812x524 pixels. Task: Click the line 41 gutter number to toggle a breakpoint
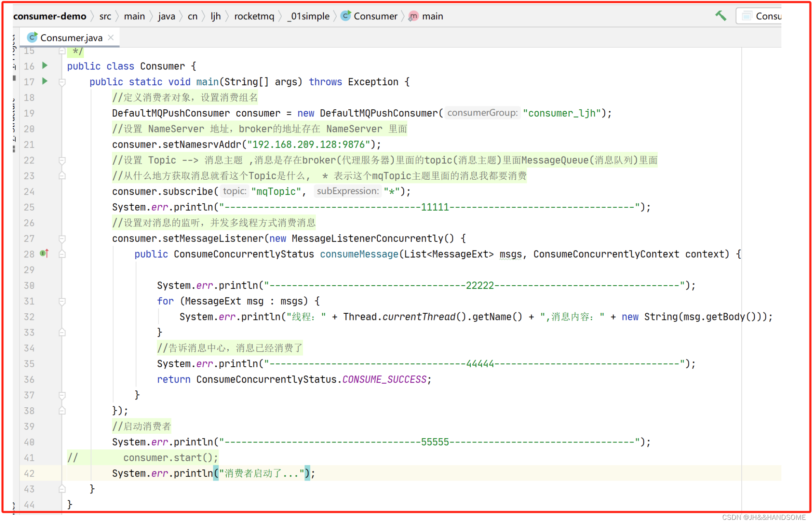[x=29, y=458]
